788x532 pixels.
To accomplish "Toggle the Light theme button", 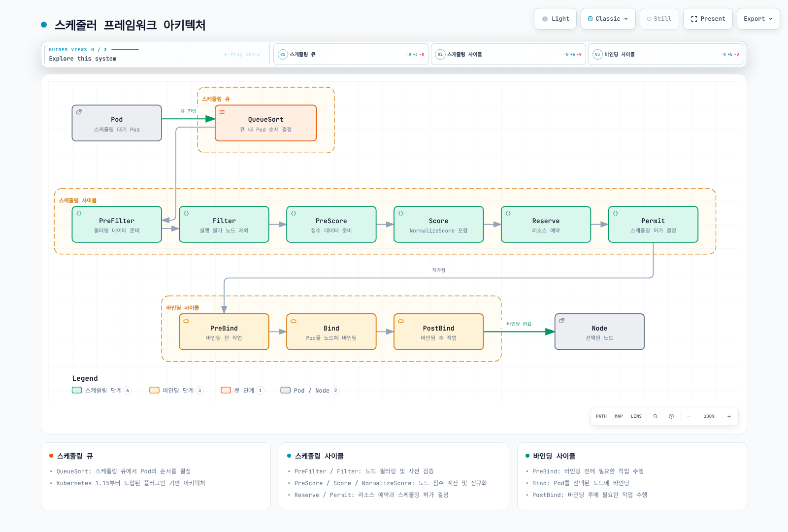I will pos(555,19).
